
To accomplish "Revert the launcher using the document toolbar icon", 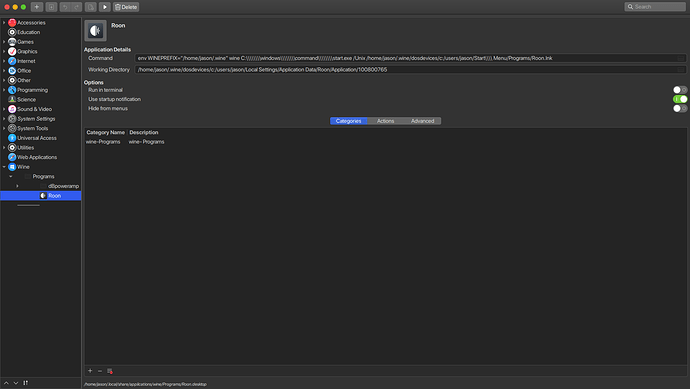I will point(91,7).
